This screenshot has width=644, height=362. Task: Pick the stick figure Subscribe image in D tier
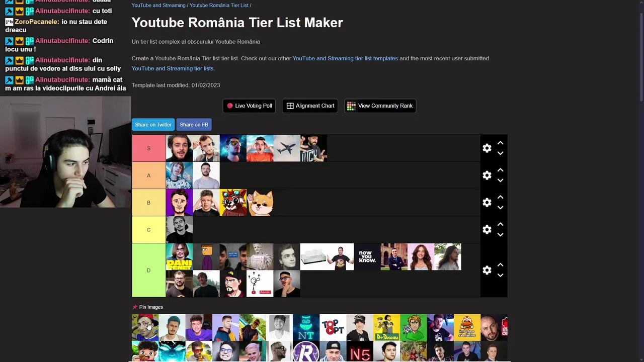point(260,284)
